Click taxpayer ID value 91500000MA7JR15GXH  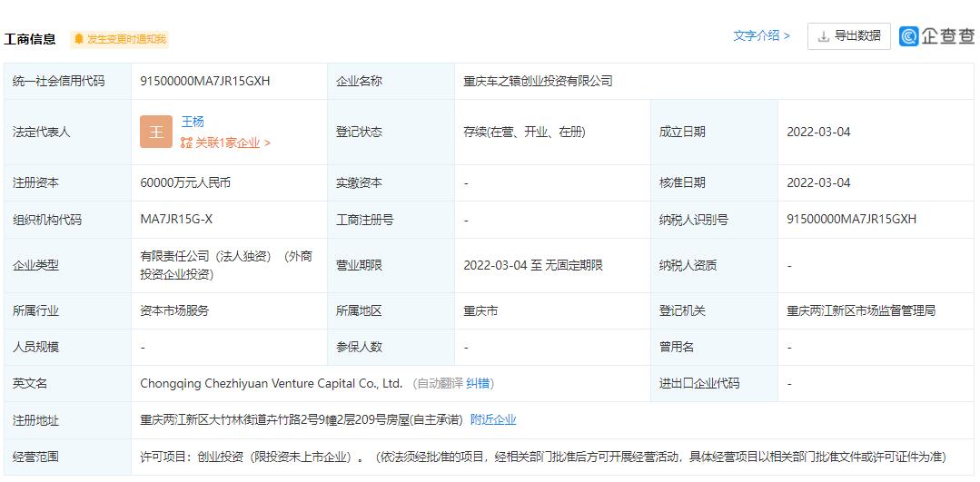(851, 220)
